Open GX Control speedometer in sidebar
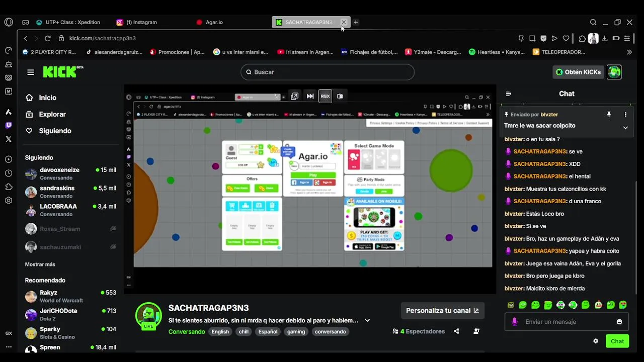The height and width of the screenshot is (362, 644). (x=9, y=50)
